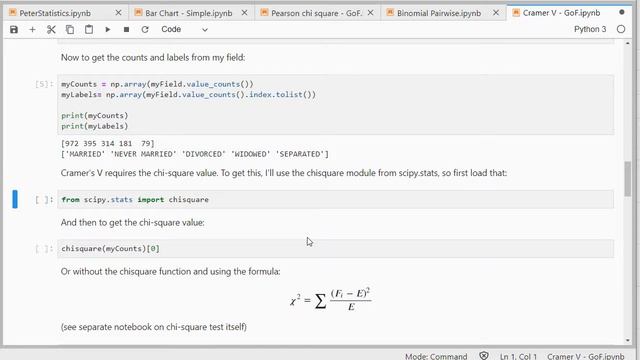This screenshot has width=640, height=360.
Task: Run the selected cell with play icon
Action: 108,29
